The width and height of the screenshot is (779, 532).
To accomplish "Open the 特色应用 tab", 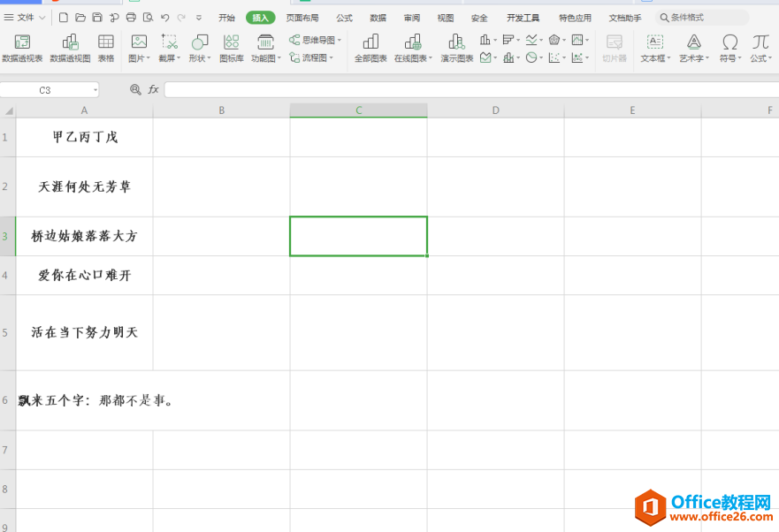I will (x=575, y=18).
